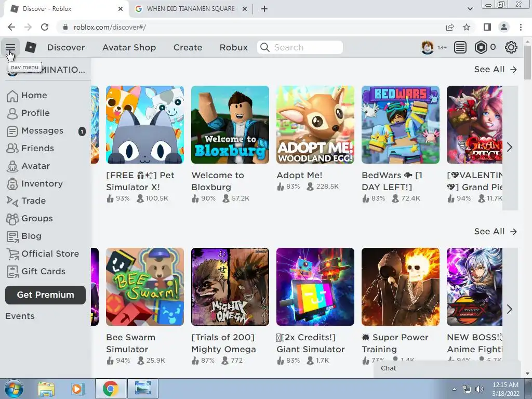Open the notifications list icon in header

pyautogui.click(x=460, y=47)
